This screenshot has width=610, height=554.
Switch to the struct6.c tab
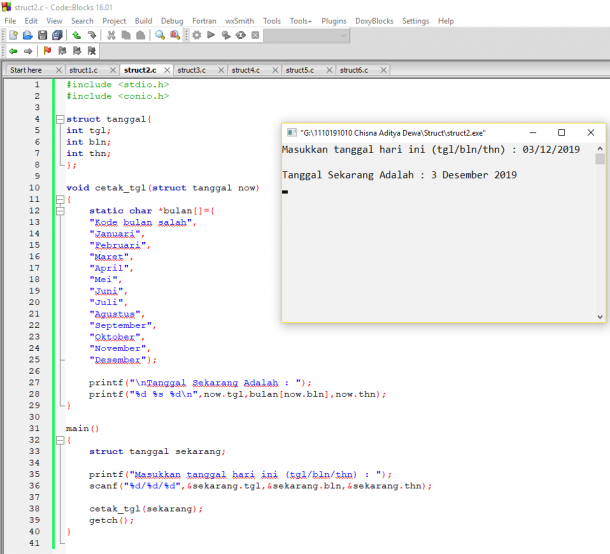click(x=354, y=70)
